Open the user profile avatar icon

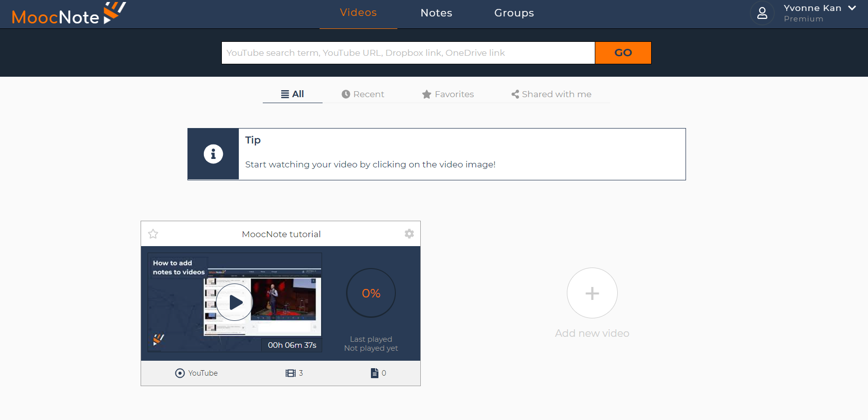click(x=762, y=13)
